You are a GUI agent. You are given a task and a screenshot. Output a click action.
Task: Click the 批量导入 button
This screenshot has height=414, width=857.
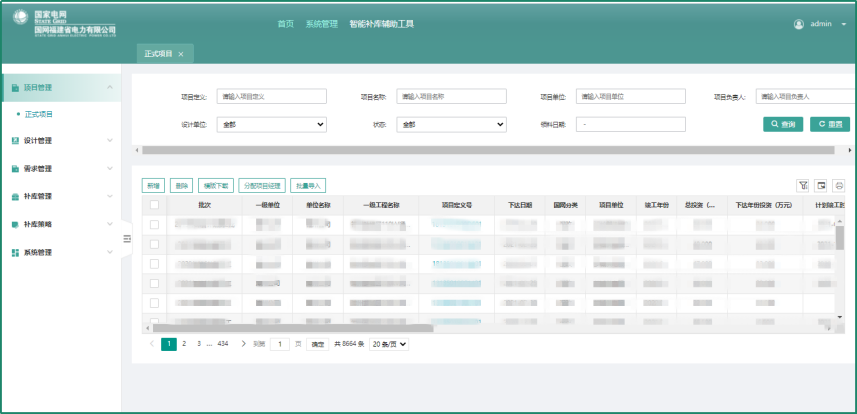click(308, 185)
